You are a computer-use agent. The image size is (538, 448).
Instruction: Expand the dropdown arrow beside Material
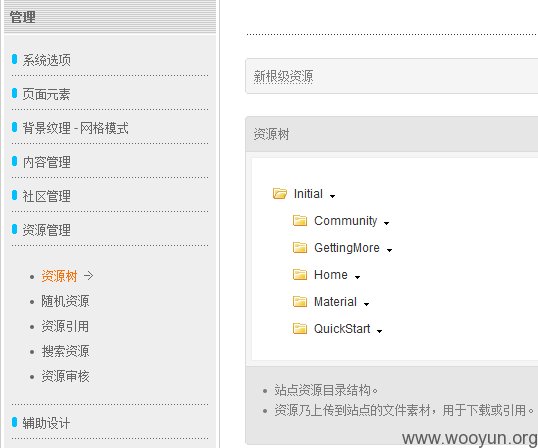(x=366, y=304)
